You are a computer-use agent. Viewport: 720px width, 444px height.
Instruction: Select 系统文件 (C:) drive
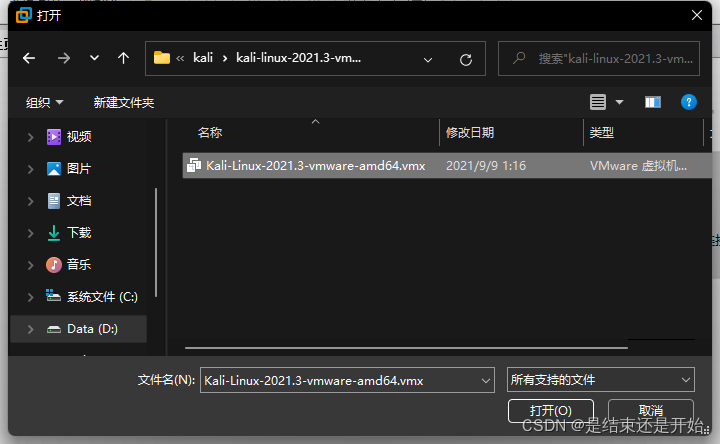click(x=102, y=297)
